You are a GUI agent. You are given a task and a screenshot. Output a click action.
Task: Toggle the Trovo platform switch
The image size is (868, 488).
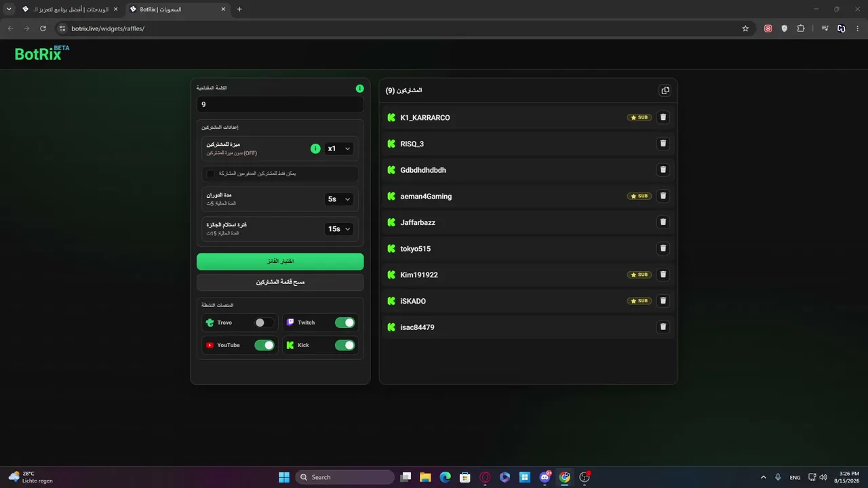pos(264,323)
